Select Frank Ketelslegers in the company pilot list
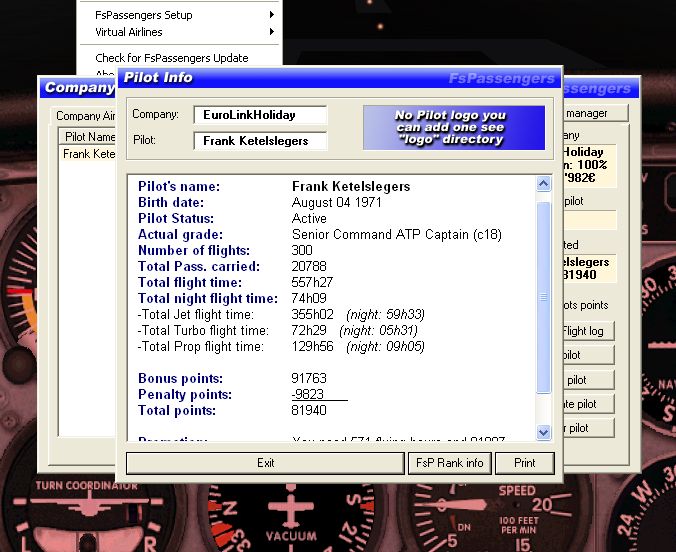Screen dimensions: 676x552 pos(89,154)
